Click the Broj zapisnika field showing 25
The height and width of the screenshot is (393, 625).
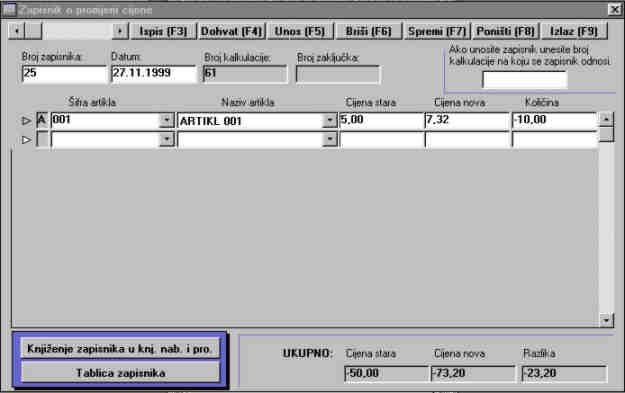pos(64,74)
